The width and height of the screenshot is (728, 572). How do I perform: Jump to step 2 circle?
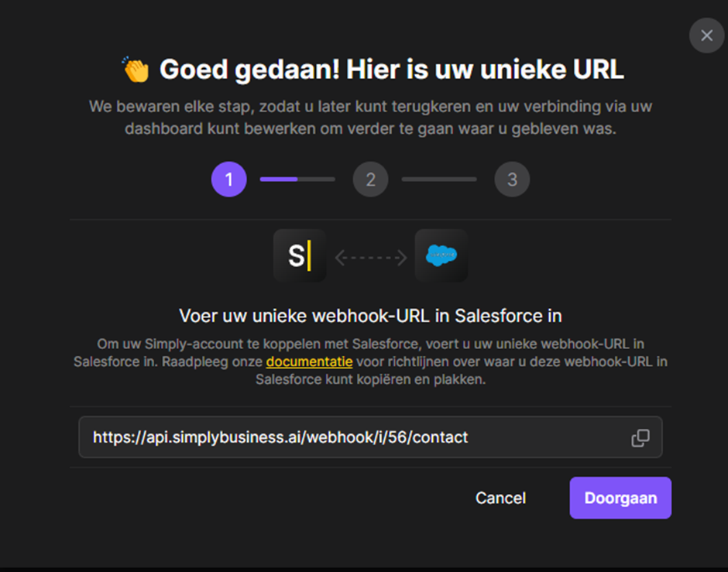(x=370, y=179)
